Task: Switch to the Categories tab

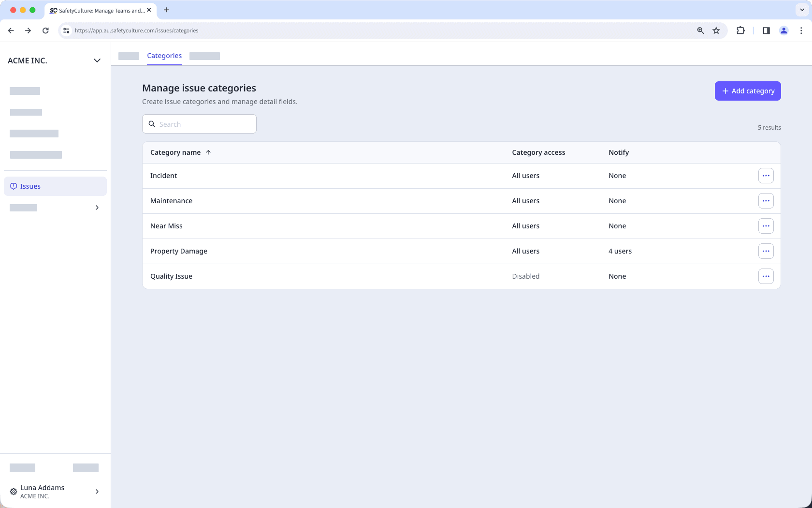Action: point(164,56)
